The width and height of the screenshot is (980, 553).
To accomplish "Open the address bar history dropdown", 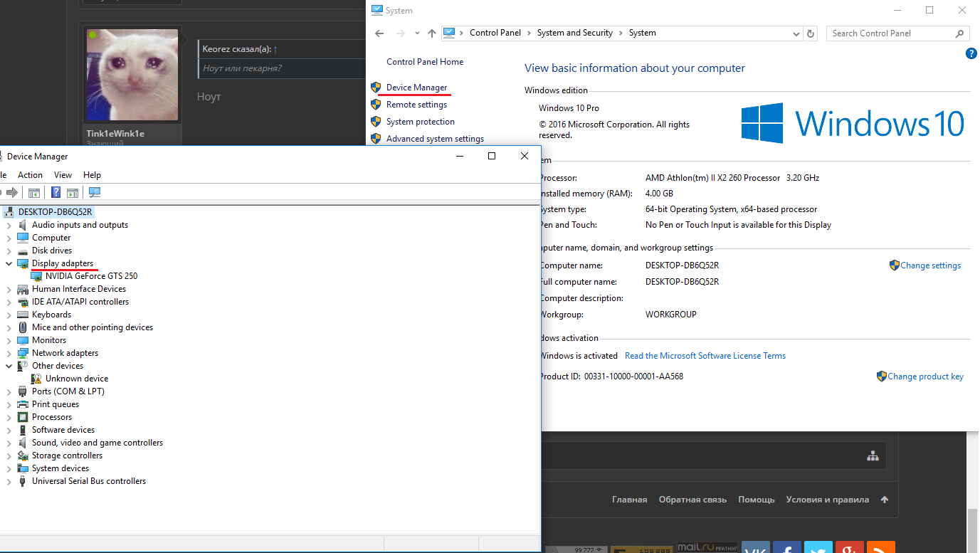I will coord(796,33).
